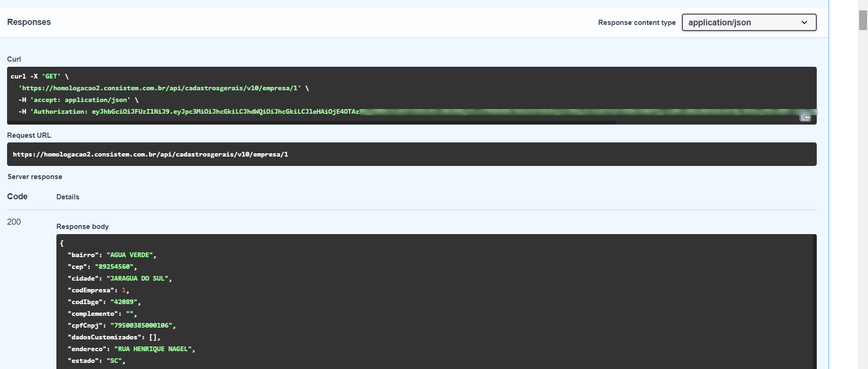Screen dimensions: 868x369
Task: Click the accept: application/json header line
Action: [x=78, y=100]
